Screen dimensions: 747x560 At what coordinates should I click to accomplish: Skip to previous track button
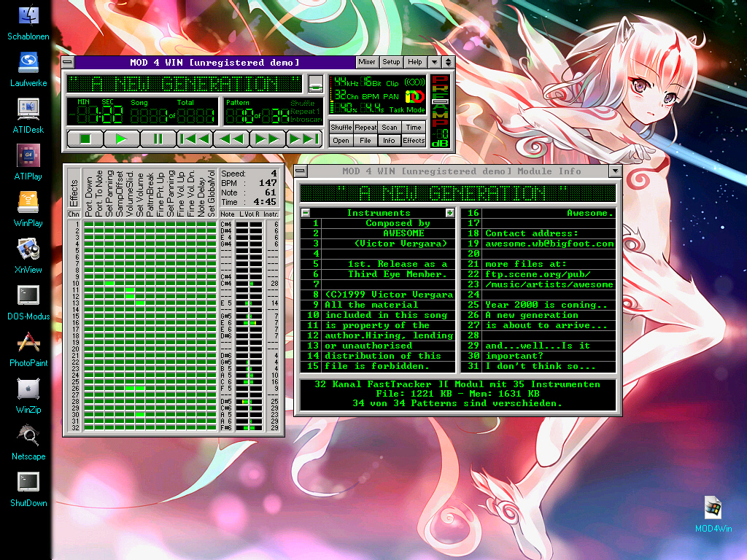[195, 139]
